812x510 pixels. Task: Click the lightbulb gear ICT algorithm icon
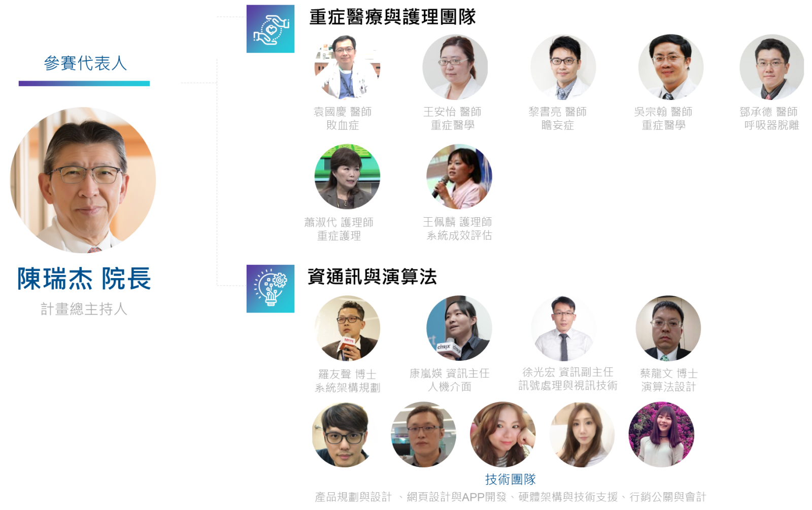(270, 289)
